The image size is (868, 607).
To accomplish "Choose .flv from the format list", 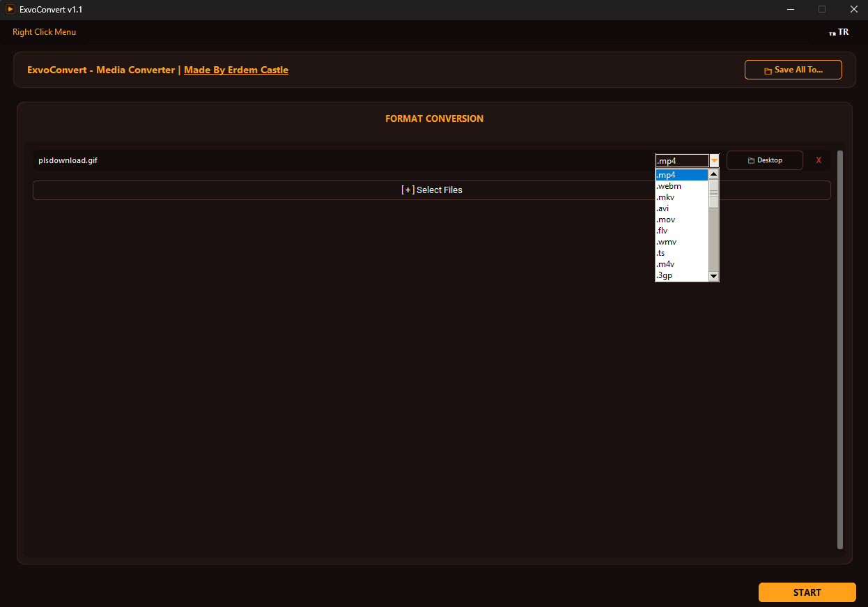I will (682, 231).
